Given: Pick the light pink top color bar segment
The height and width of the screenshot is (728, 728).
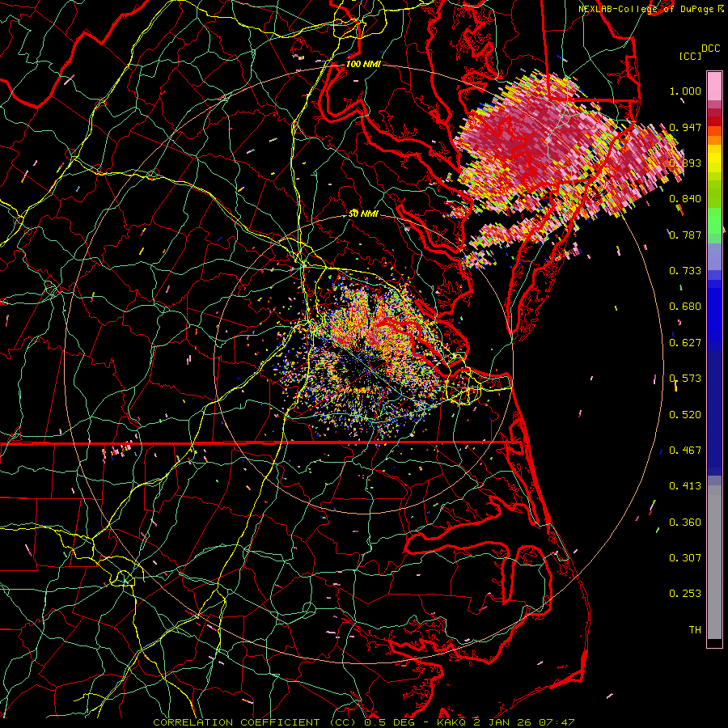Looking at the screenshot, I should click(714, 86).
